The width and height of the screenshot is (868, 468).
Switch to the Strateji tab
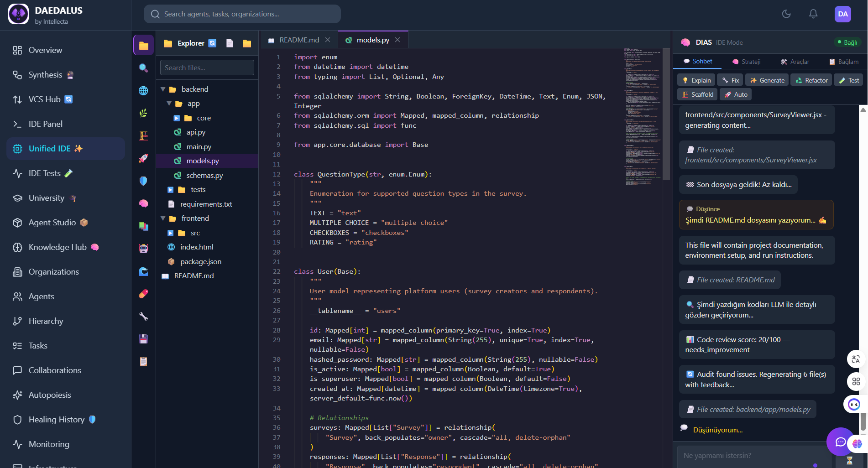[747, 62]
